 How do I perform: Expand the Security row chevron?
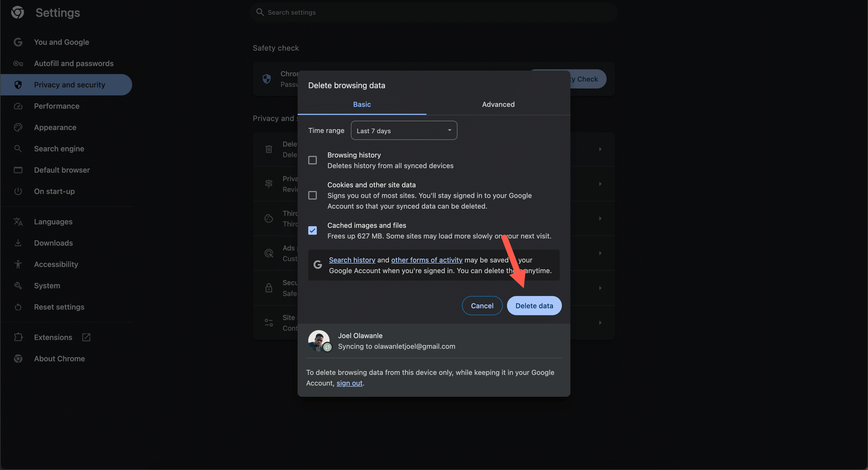[600, 288]
